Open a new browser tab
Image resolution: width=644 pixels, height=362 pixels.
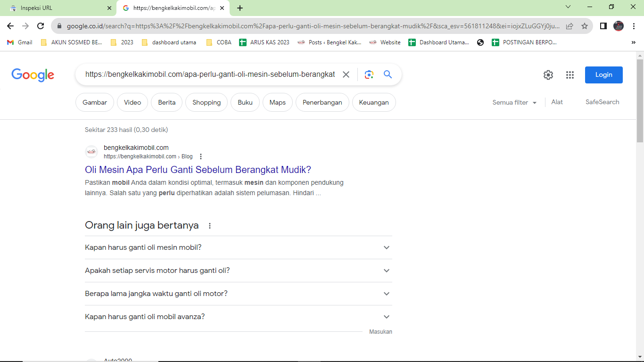[x=240, y=8]
